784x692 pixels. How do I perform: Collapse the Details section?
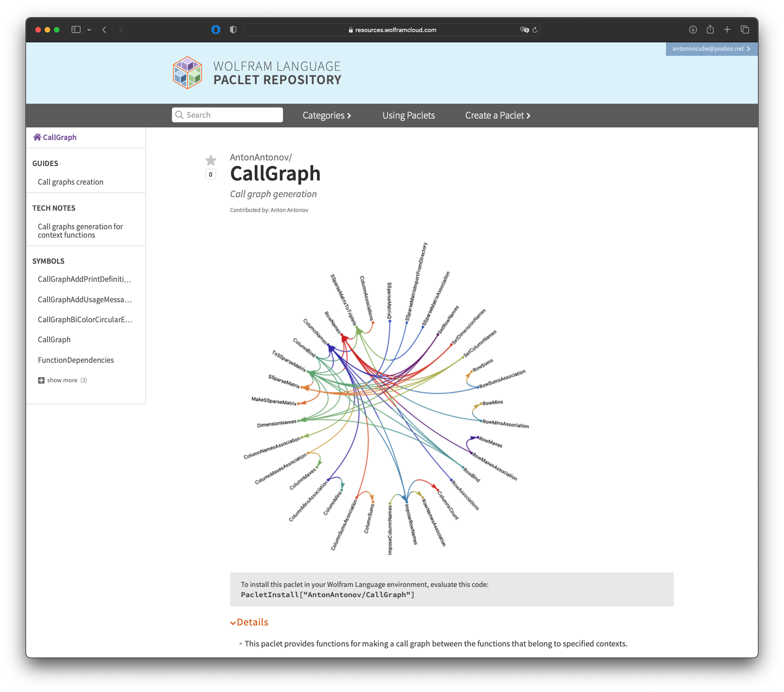pyautogui.click(x=249, y=622)
